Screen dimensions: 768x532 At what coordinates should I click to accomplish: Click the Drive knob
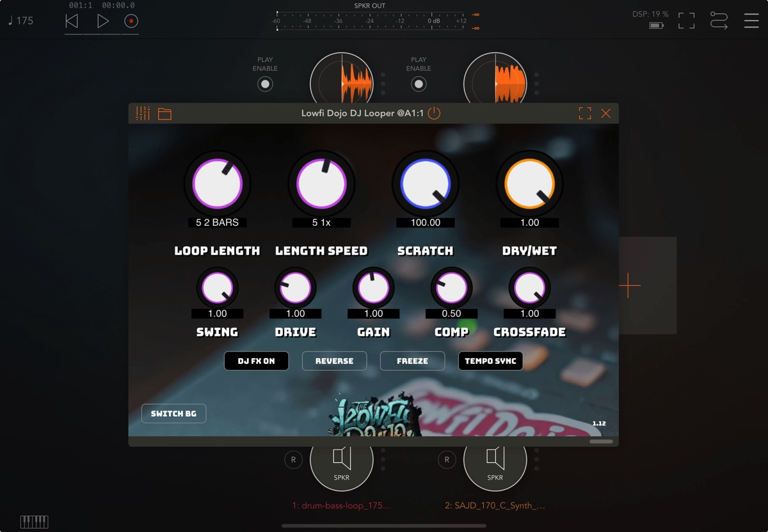coord(296,288)
